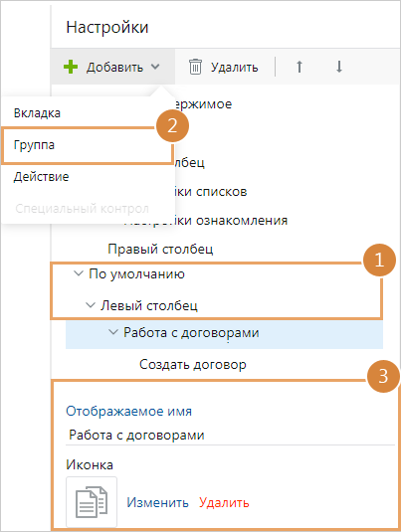Image resolution: width=401 pixels, height=532 pixels.
Task: Click the Удалить toolbar button label
Action: coord(234,68)
